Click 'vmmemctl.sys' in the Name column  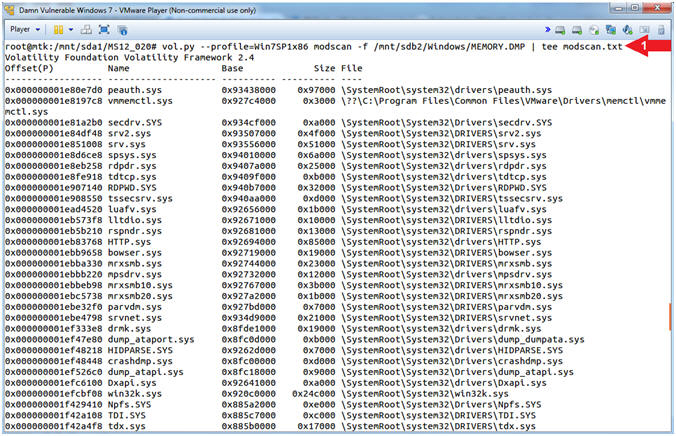pos(140,101)
